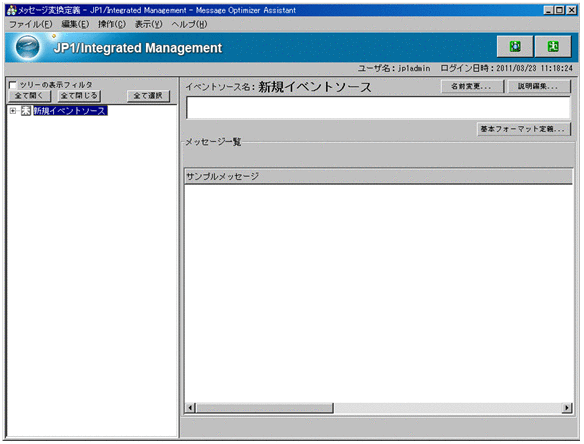
Task: Click the 説明編集... button
Action: click(x=539, y=86)
